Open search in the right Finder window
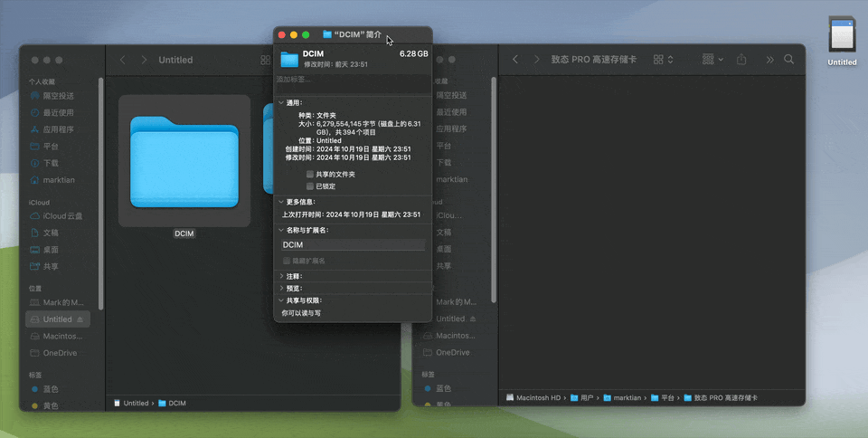Image resolution: width=868 pixels, height=438 pixels. click(788, 59)
